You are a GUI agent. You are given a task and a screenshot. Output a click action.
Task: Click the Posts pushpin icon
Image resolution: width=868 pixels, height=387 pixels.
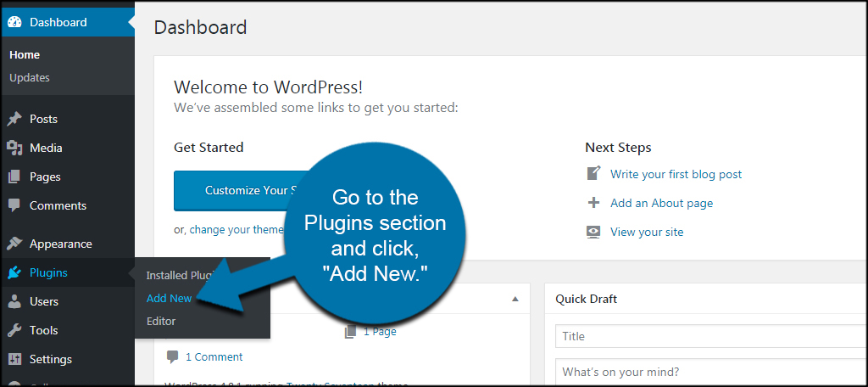15,119
